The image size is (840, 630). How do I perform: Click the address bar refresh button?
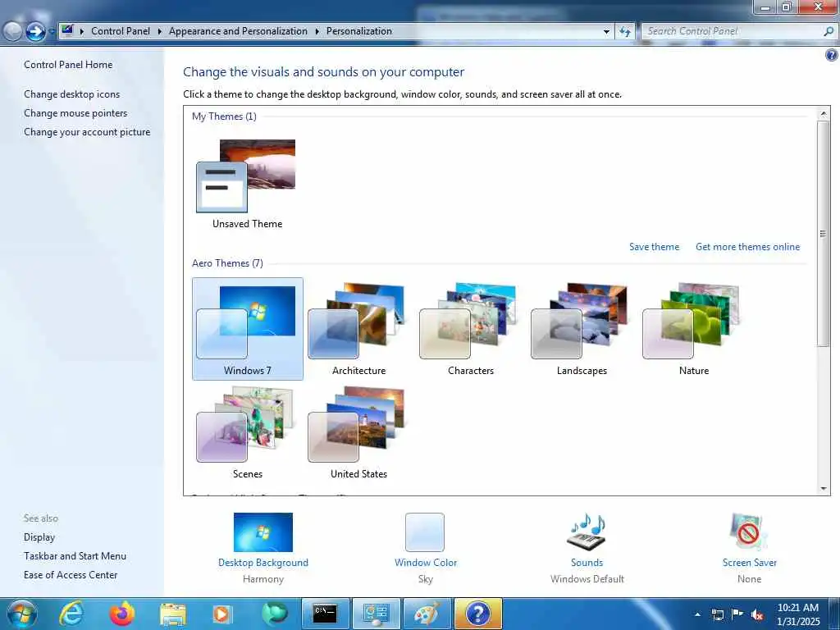[x=625, y=32]
